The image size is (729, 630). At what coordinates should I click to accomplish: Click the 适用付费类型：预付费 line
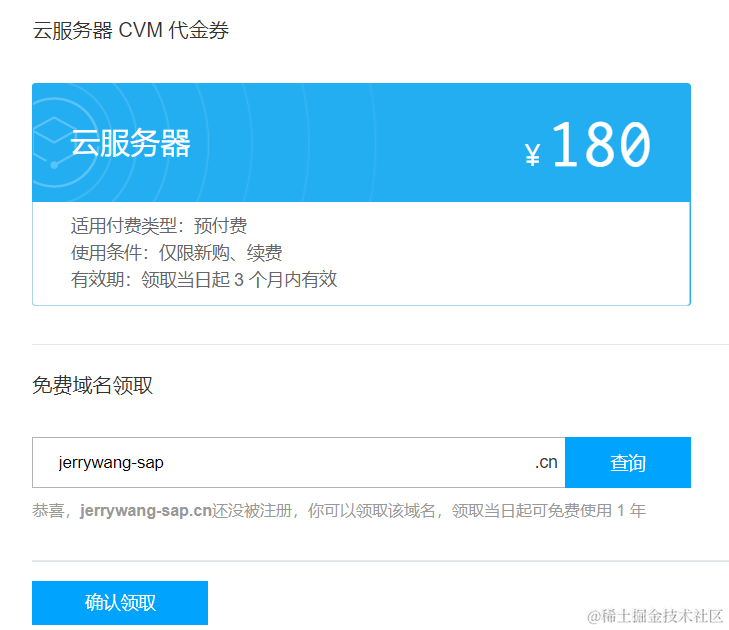159,225
